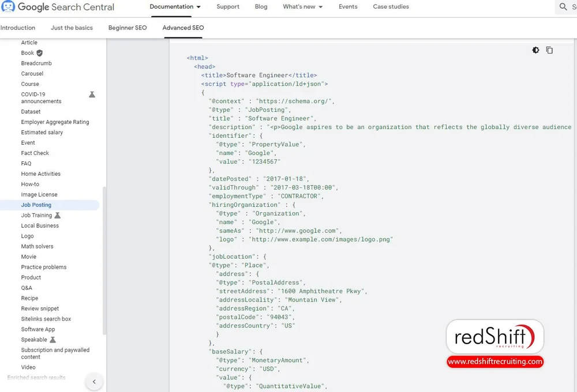Open the Support menu item
This screenshot has height=392, width=577.
(x=228, y=6)
